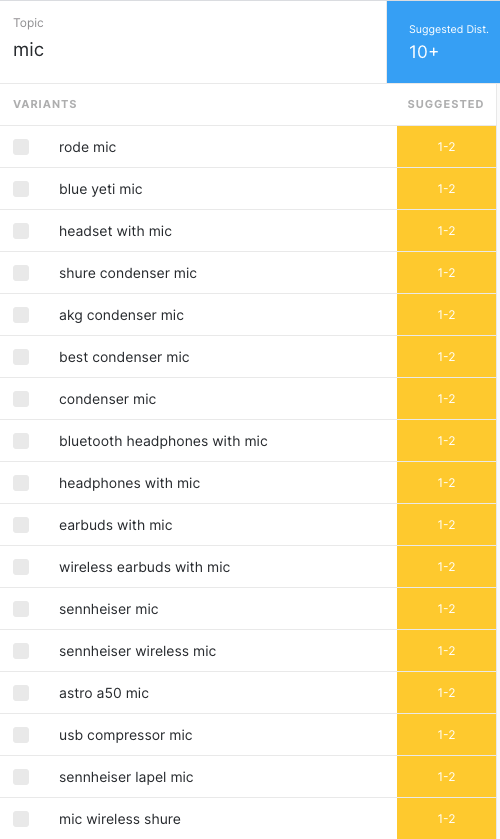
Task: Check the box for rode mic
Action: [x=21, y=147]
